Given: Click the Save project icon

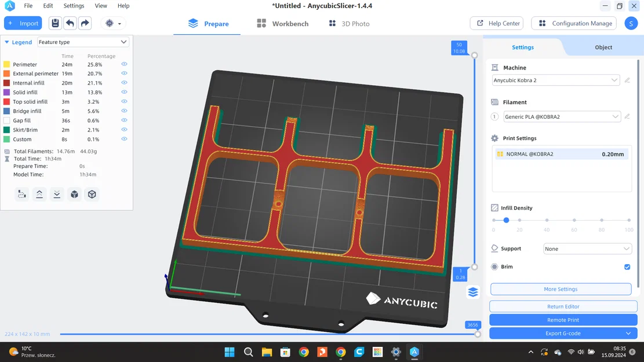Looking at the screenshot, I should (55, 23).
